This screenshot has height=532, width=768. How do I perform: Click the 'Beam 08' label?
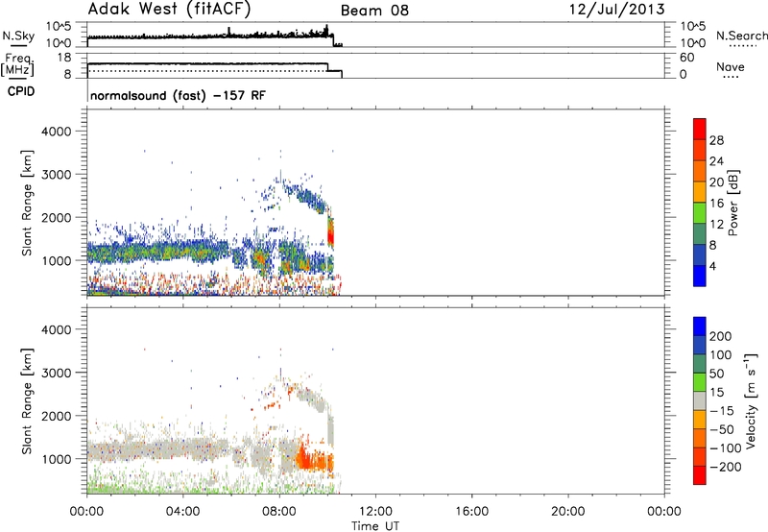pyautogui.click(x=374, y=11)
